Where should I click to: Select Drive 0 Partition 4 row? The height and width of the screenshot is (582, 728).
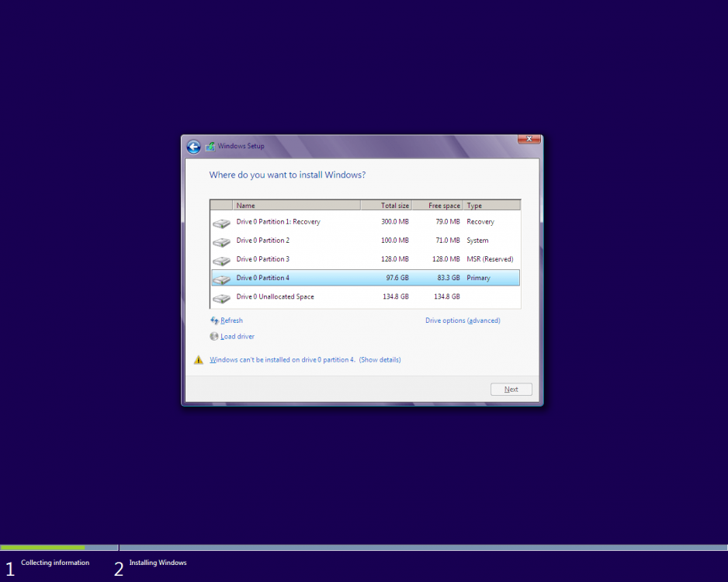click(x=366, y=278)
